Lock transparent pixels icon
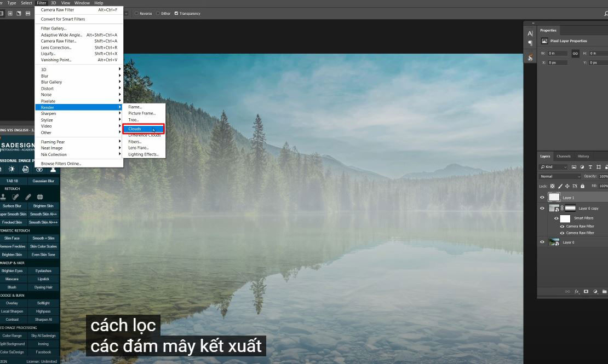Screen dimensions: 608x364 coord(552,186)
